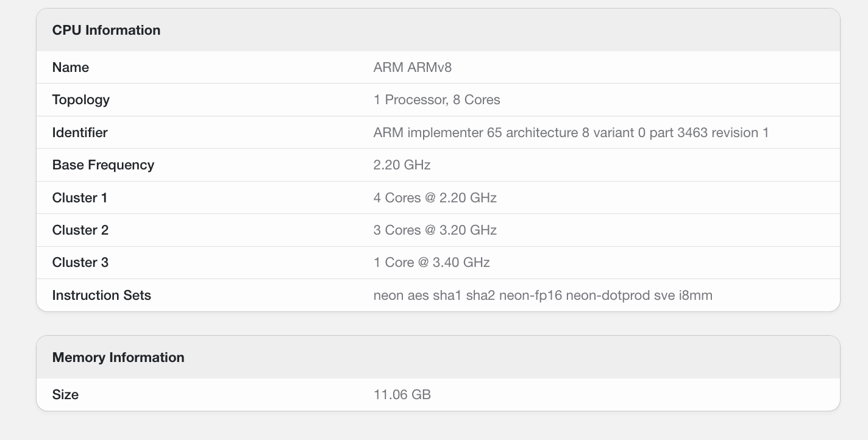868x440 pixels.
Task: Select the 11.06 GB memory value
Action: (x=402, y=395)
